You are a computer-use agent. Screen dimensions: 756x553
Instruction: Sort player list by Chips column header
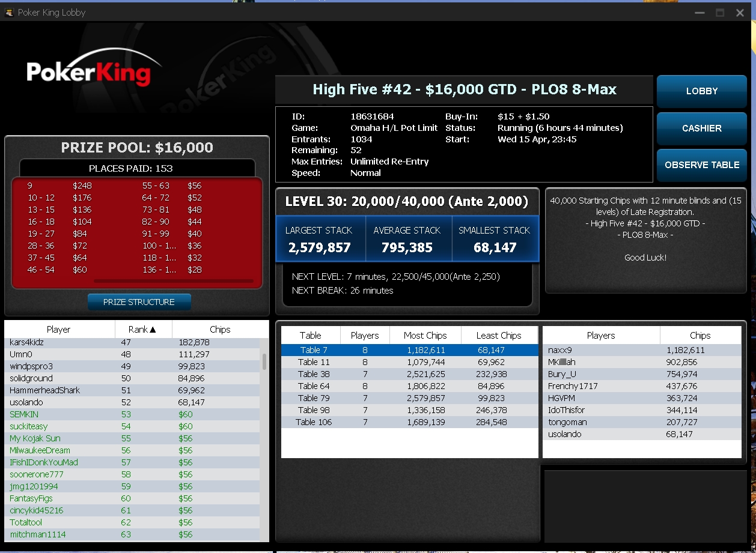220,329
